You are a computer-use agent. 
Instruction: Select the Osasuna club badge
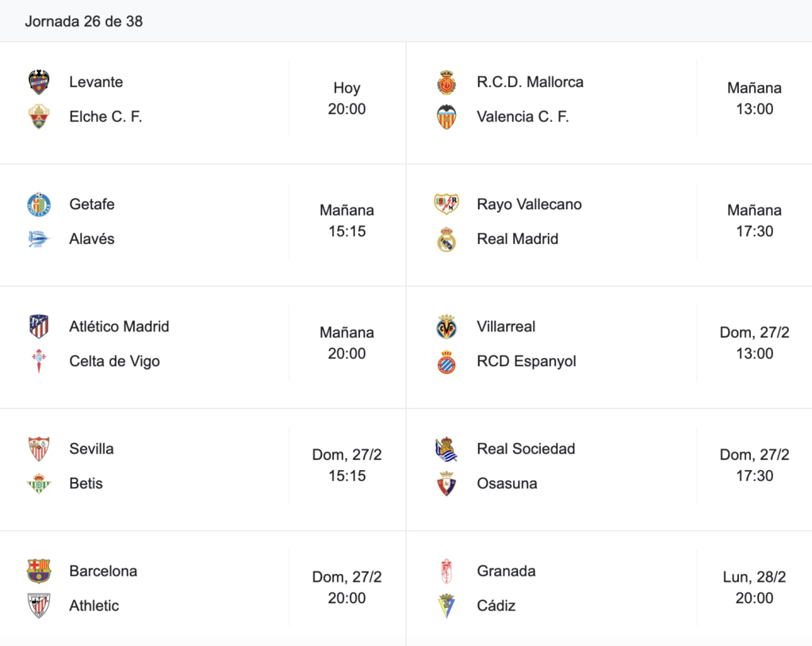[x=446, y=484]
